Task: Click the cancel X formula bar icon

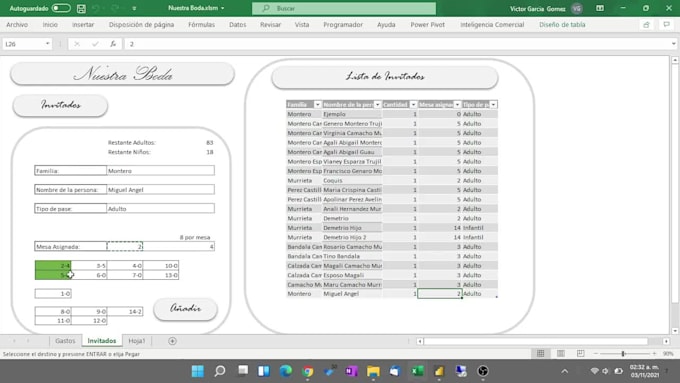Action: coord(77,44)
